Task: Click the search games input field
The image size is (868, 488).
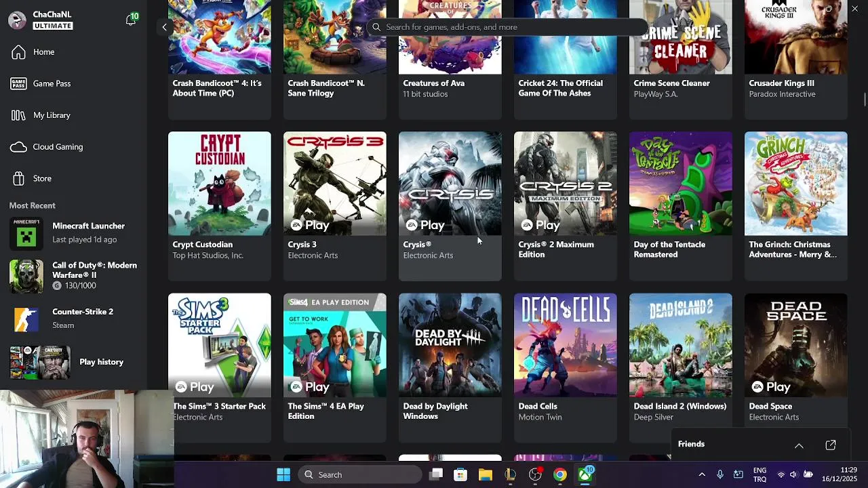Action: click(x=507, y=27)
